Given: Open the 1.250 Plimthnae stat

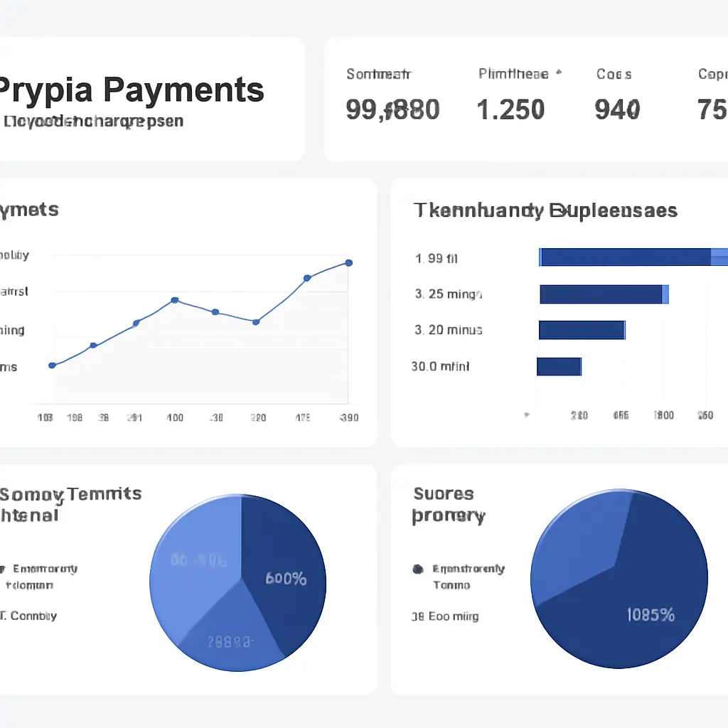Looking at the screenshot, I should [510, 109].
